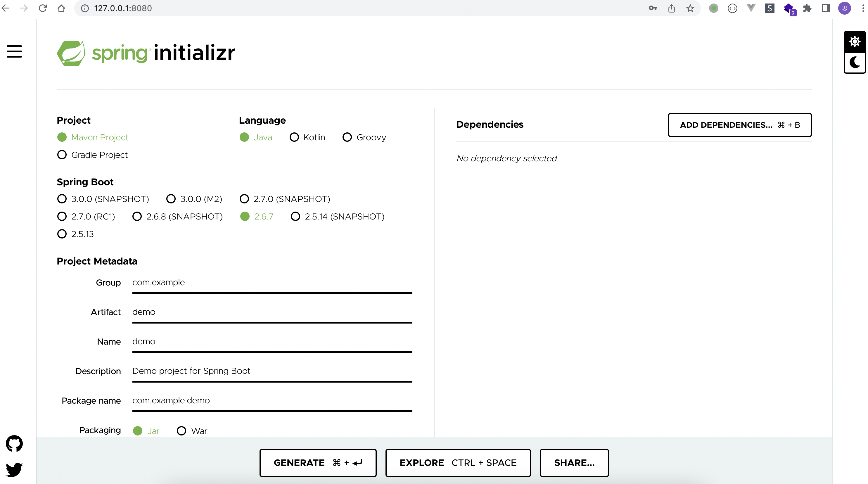Choose Java as language
This screenshot has height=484, width=868.
pyautogui.click(x=256, y=137)
